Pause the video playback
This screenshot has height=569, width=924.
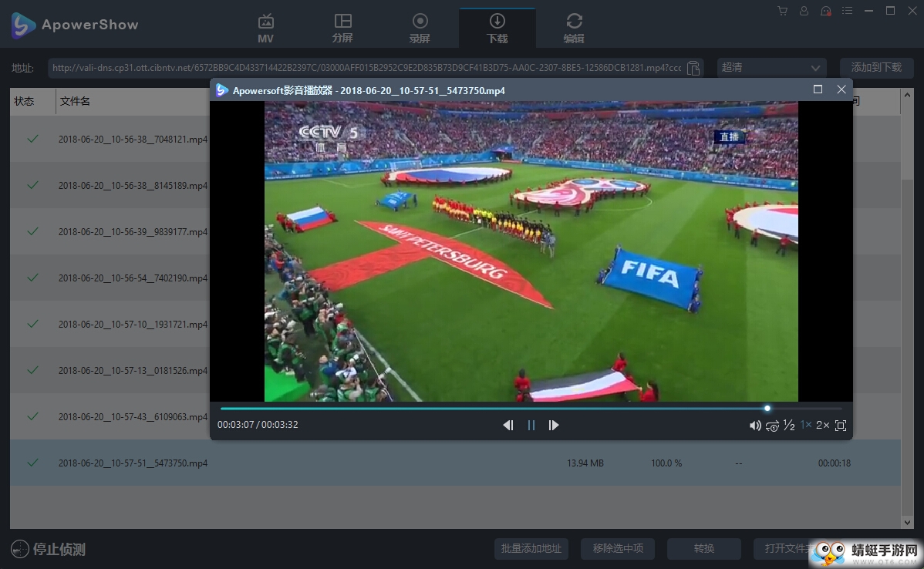[531, 426]
